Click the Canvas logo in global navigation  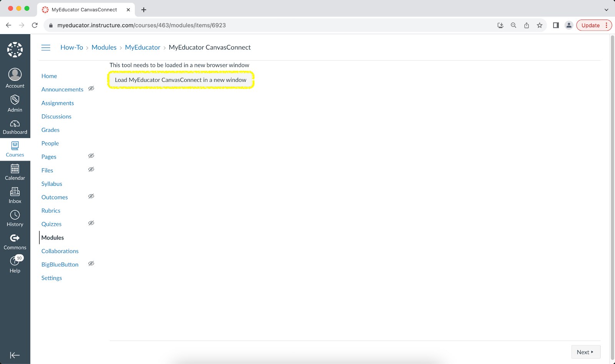click(15, 50)
